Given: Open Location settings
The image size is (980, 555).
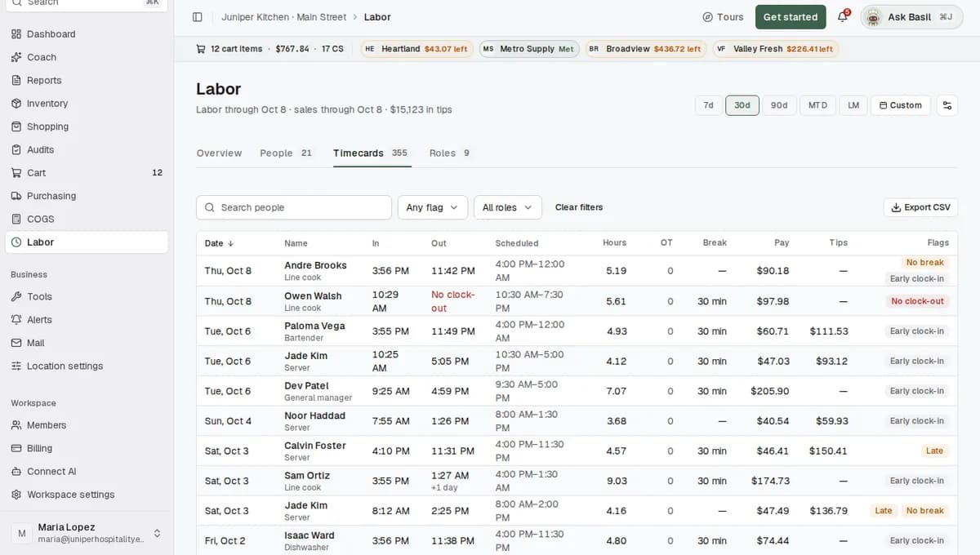Looking at the screenshot, I should (87, 366).
